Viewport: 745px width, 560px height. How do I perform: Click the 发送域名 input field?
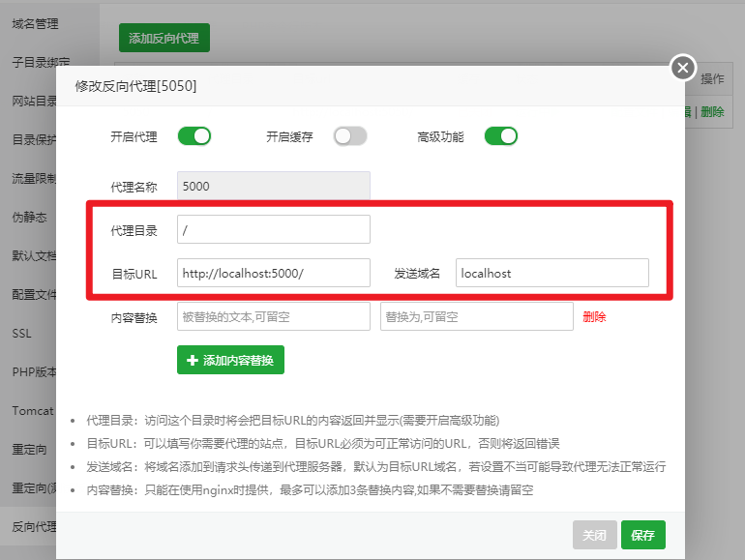[x=551, y=273]
